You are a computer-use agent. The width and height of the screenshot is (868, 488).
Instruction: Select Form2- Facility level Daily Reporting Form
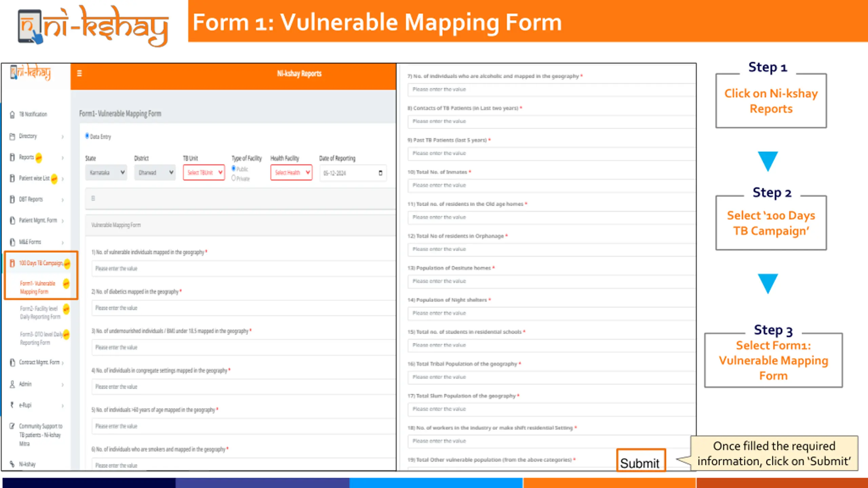pyautogui.click(x=40, y=312)
